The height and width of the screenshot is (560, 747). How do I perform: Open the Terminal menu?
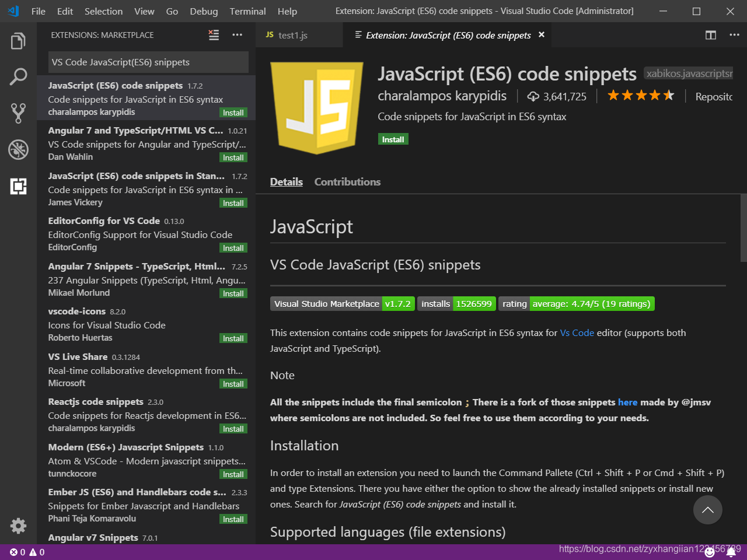tap(247, 11)
